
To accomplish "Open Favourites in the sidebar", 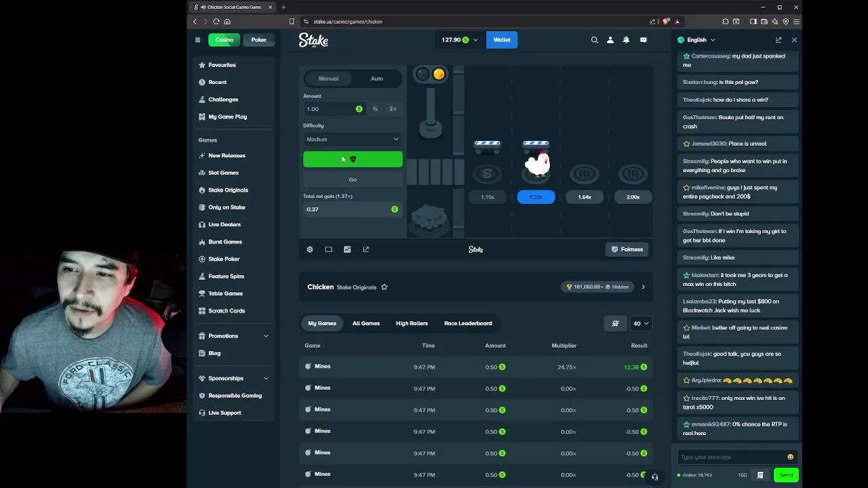I will [233, 65].
